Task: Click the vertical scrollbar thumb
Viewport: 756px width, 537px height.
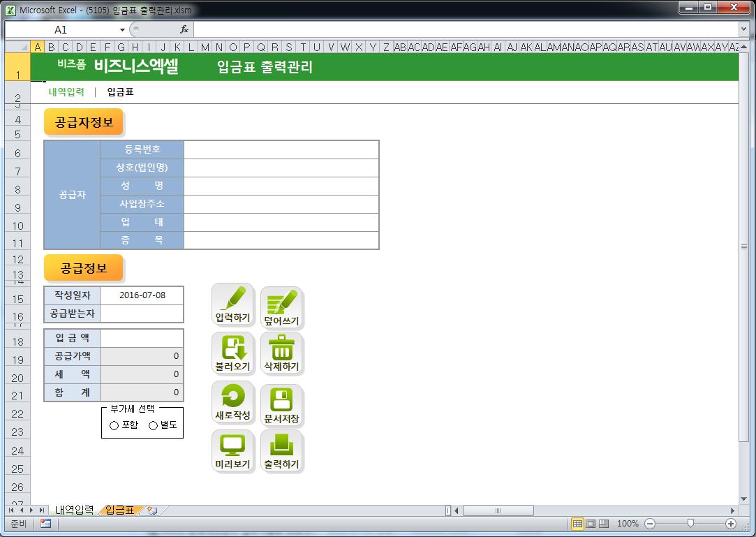Action: (744, 247)
